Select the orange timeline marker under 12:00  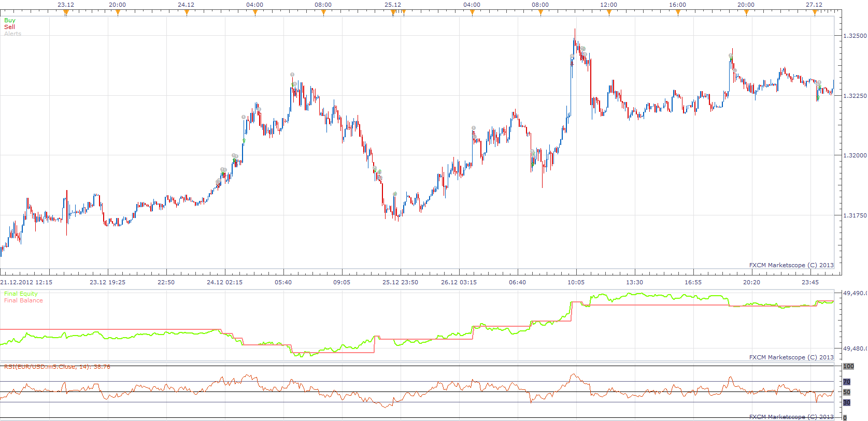point(609,13)
